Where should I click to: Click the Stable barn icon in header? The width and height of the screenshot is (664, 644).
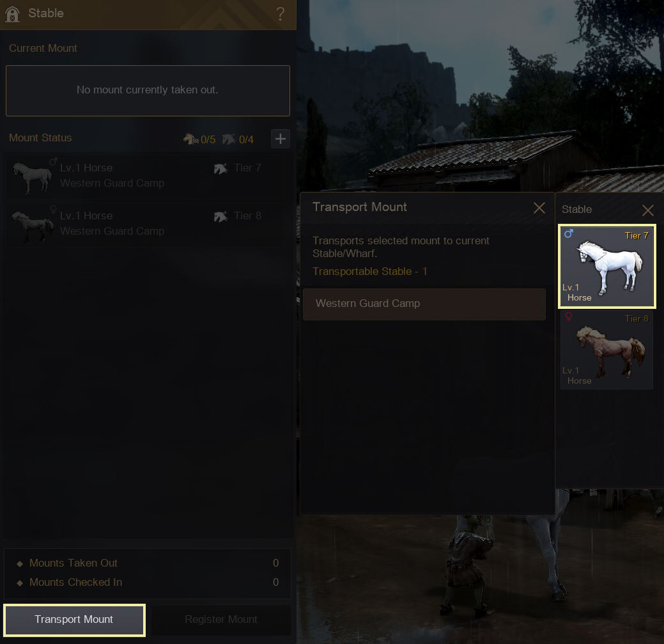(12, 14)
